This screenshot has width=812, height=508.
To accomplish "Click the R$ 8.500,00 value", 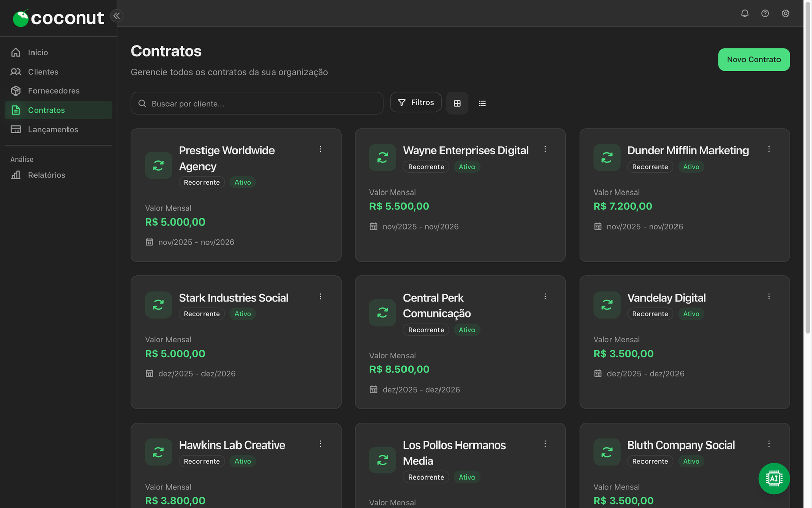I will [399, 369].
